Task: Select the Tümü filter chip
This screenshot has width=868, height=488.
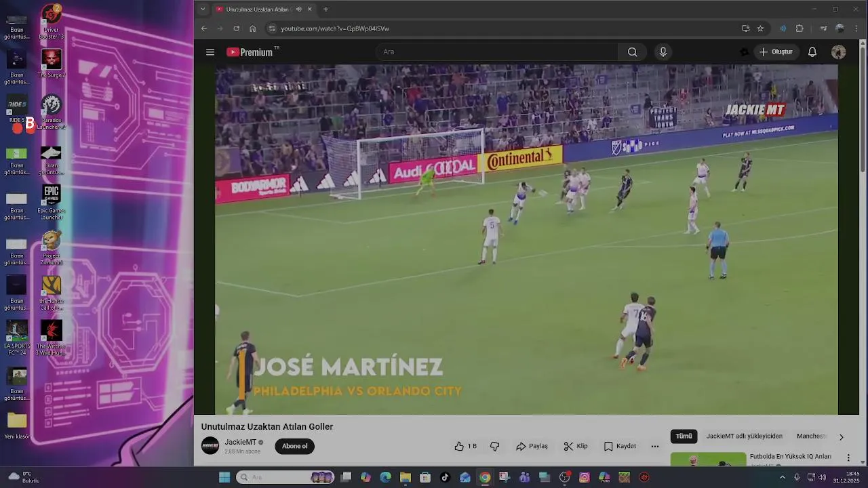Action: (684, 436)
